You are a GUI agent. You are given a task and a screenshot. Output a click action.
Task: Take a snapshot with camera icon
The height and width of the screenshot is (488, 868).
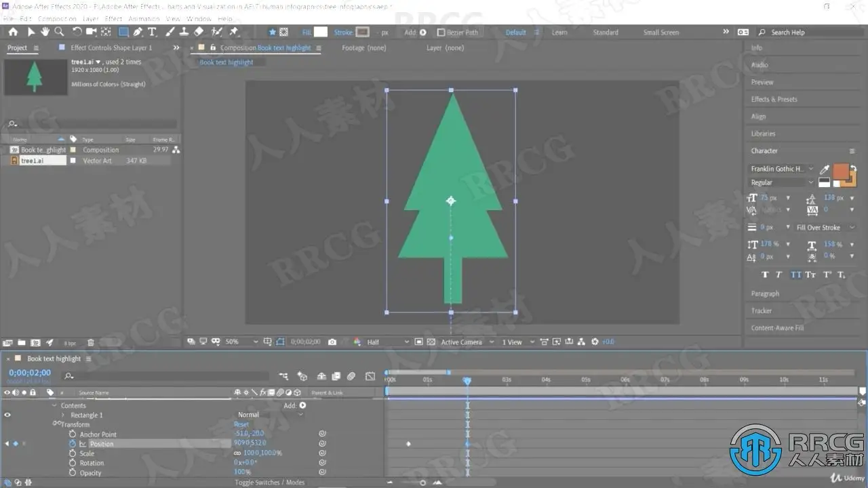332,342
